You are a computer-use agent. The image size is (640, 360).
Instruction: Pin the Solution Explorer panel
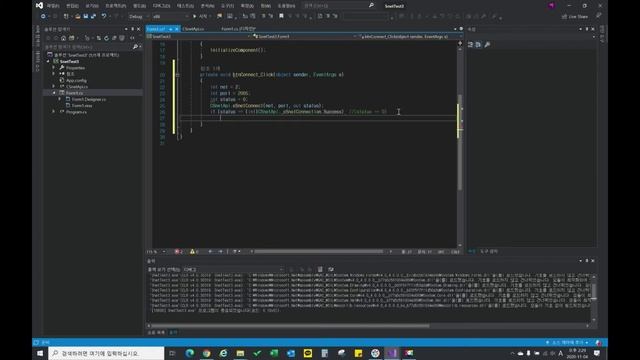click(132, 29)
